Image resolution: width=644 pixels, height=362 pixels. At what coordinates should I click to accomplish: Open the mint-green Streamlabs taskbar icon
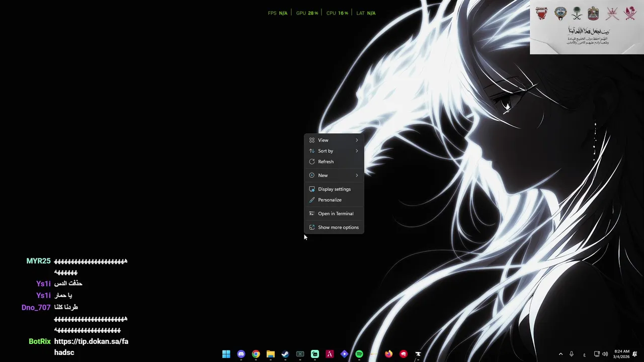pos(315,354)
